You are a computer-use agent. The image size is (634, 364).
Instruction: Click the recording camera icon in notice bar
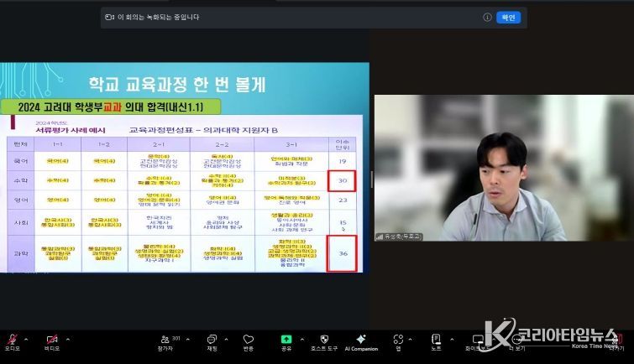click(109, 18)
